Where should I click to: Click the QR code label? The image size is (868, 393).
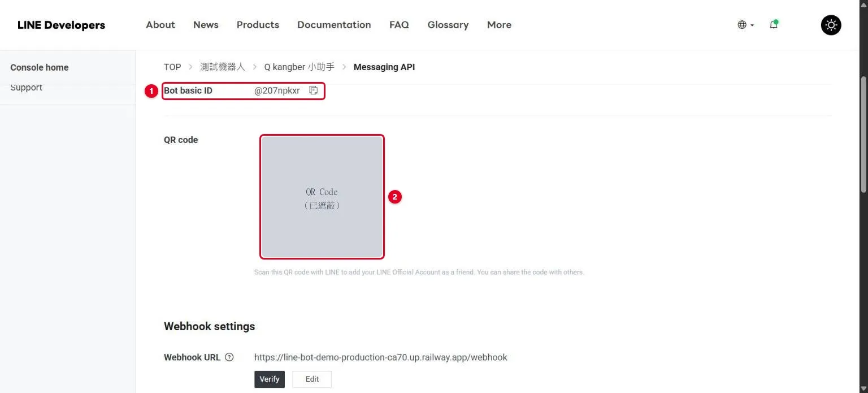181,140
